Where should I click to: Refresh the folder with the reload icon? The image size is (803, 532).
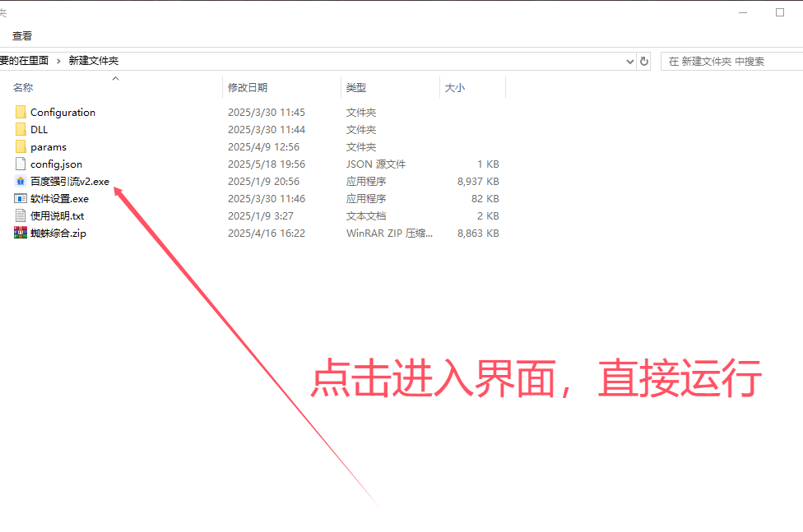point(643,62)
